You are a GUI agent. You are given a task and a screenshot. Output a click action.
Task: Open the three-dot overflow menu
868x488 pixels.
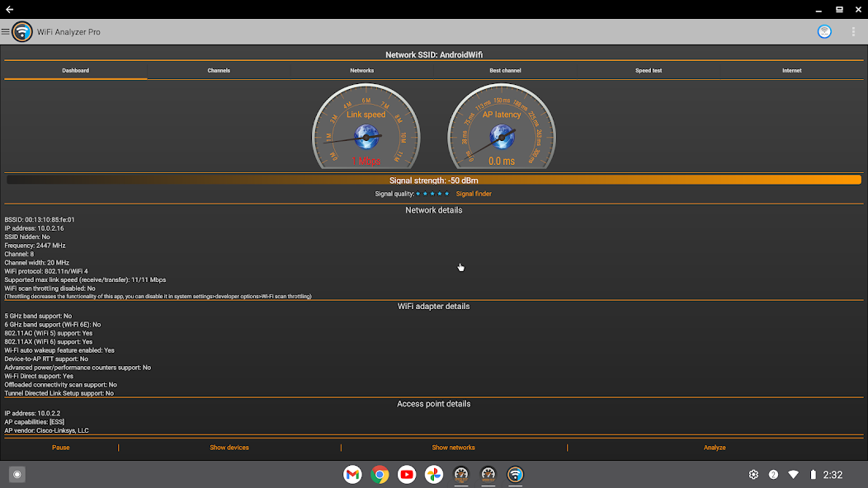(x=853, y=32)
